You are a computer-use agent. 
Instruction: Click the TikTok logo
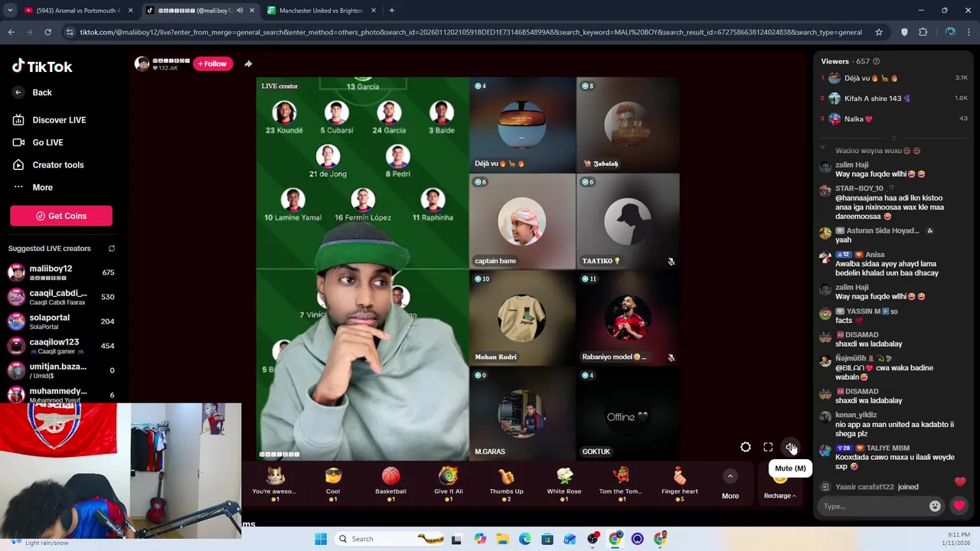pos(42,67)
